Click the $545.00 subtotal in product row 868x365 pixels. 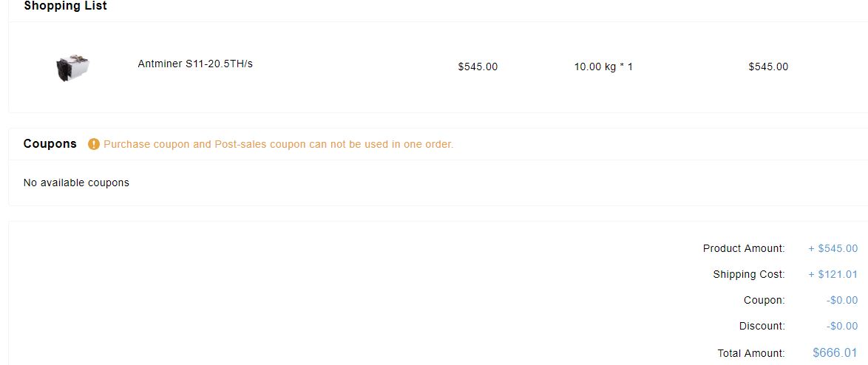(768, 67)
